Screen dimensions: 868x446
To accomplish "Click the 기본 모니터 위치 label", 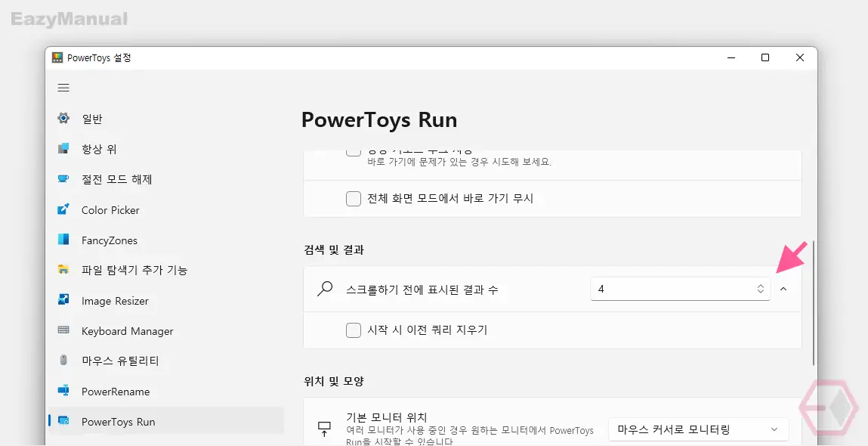I will click(386, 417).
